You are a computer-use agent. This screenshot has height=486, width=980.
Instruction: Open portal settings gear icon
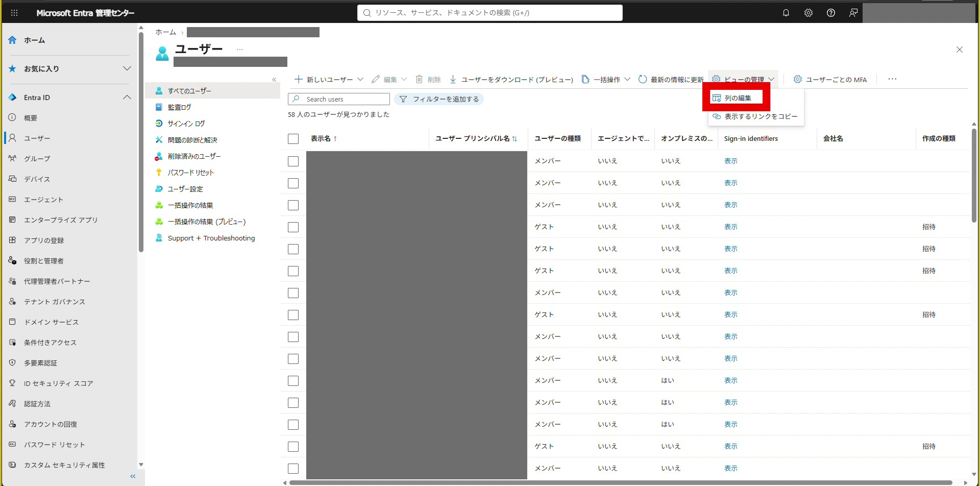click(808, 13)
